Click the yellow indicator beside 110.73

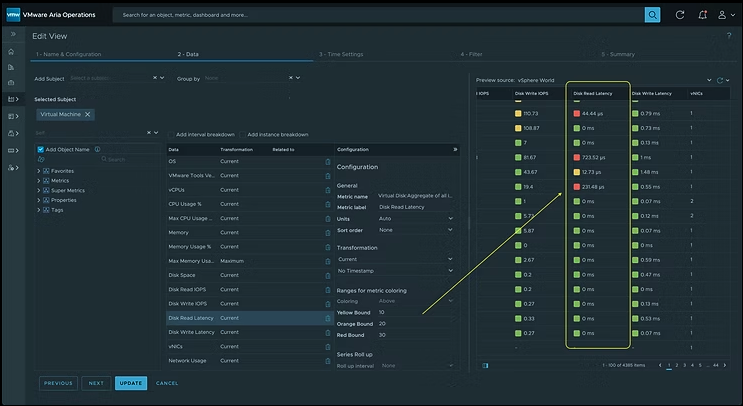coord(518,114)
